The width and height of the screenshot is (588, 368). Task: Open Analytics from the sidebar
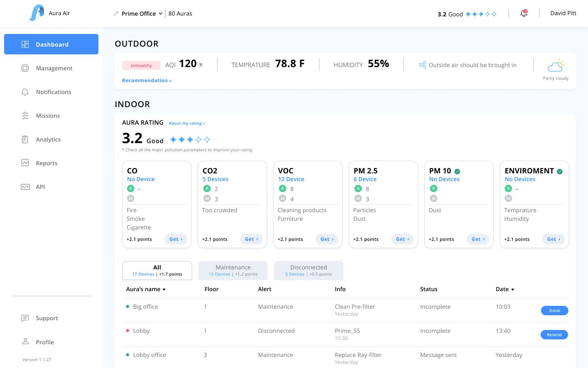coord(48,139)
